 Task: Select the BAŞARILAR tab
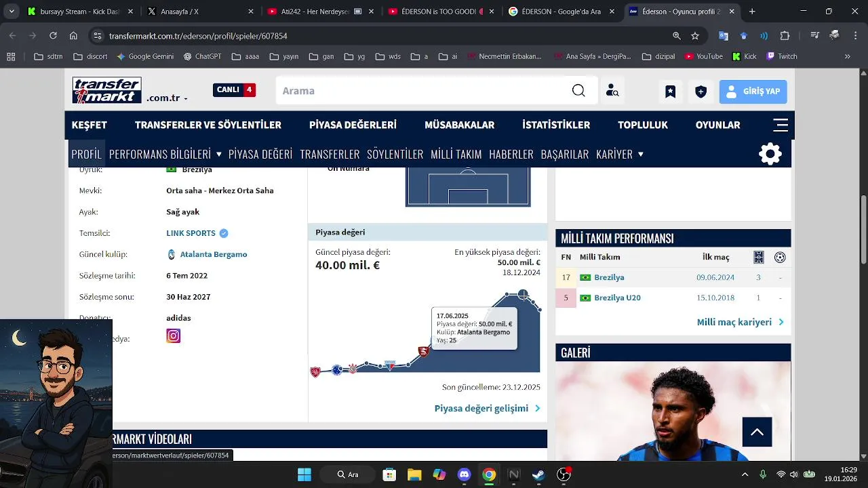pyautogui.click(x=565, y=154)
